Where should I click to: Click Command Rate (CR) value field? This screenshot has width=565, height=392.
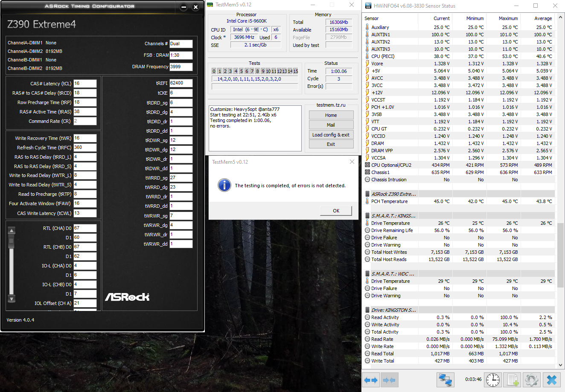(85, 121)
